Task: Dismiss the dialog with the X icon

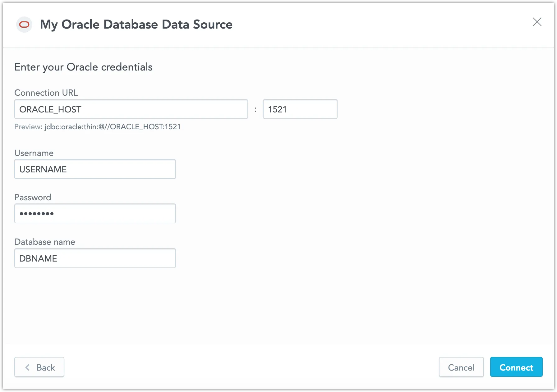Action: pos(537,22)
